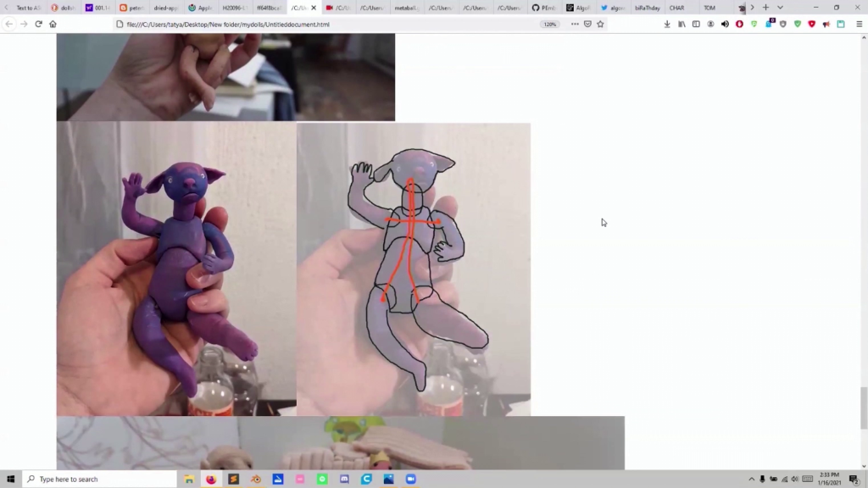Close the active tab
Image resolution: width=868 pixels, height=488 pixels.
(x=314, y=8)
